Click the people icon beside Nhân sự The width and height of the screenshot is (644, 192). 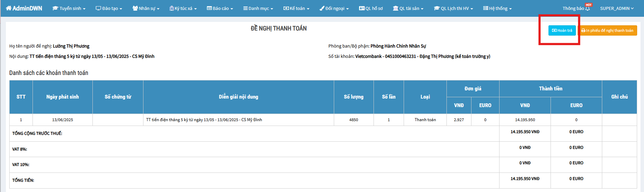point(135,8)
